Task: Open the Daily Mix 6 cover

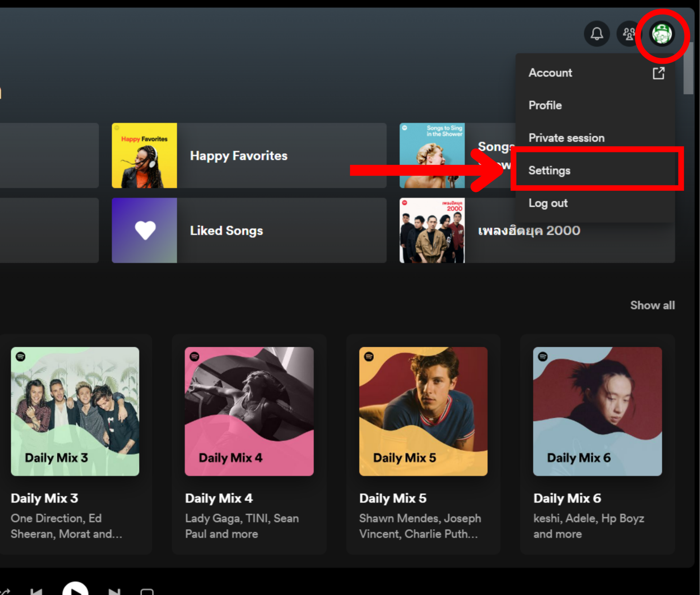Action: pos(597,411)
